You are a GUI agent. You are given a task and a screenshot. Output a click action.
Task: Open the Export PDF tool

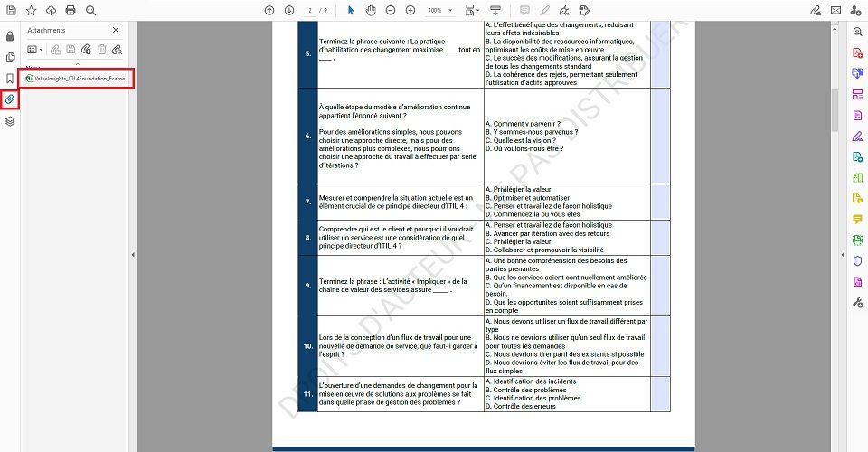point(857,73)
